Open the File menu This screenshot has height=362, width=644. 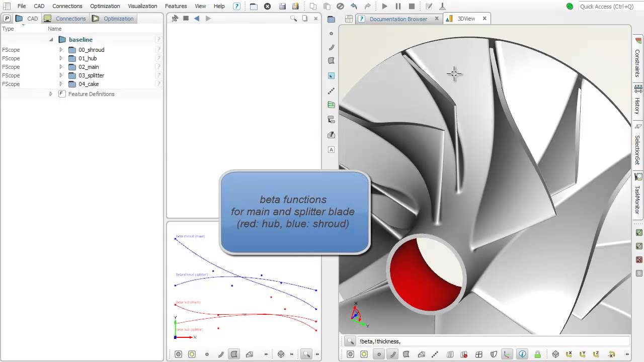tap(22, 6)
